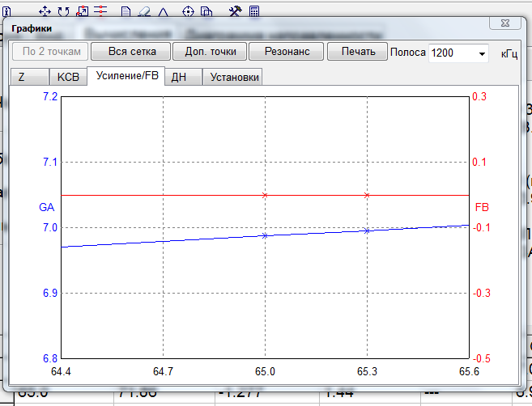This screenshot has height=406, width=532.
Task: Switch to the КСВ tab
Action: click(68, 77)
